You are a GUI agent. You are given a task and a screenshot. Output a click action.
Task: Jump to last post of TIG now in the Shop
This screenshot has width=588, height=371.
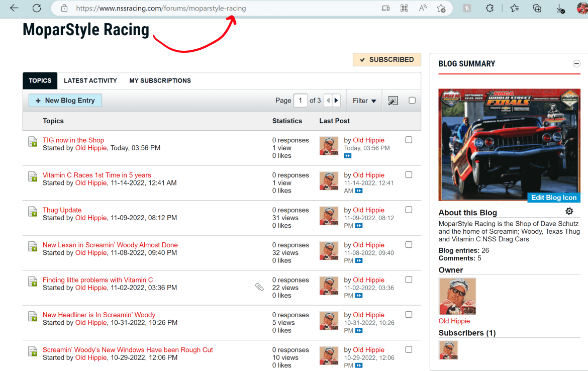pyautogui.click(x=348, y=156)
